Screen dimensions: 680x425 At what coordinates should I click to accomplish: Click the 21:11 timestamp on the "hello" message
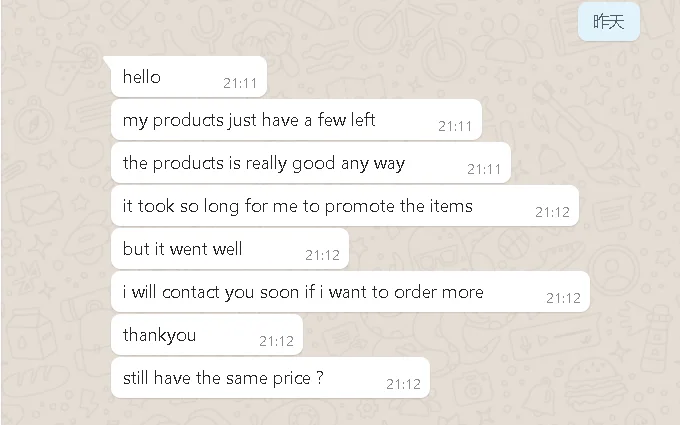240,84
